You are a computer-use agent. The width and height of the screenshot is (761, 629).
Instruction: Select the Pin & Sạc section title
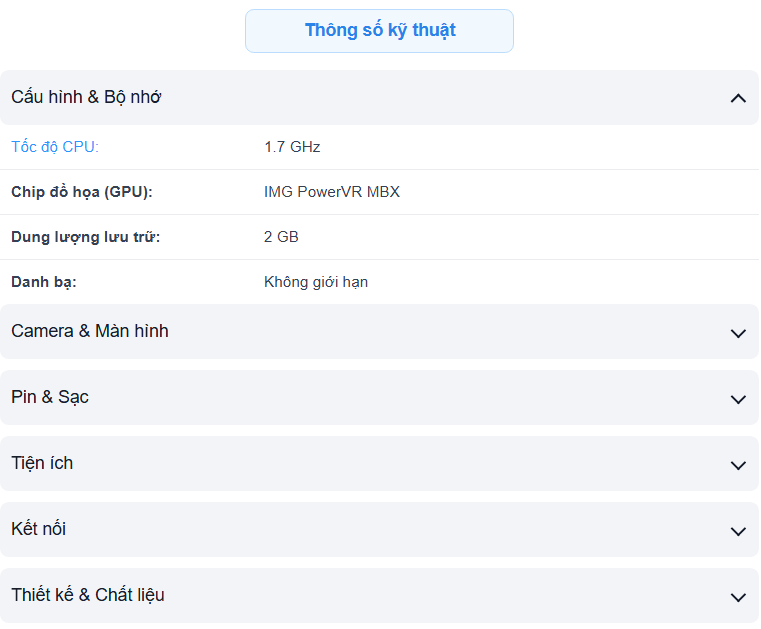point(50,397)
